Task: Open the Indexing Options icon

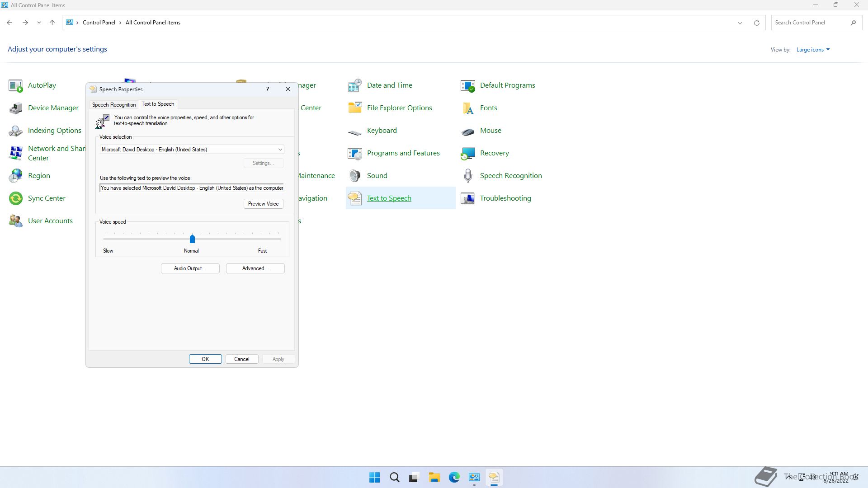Action: (x=16, y=131)
